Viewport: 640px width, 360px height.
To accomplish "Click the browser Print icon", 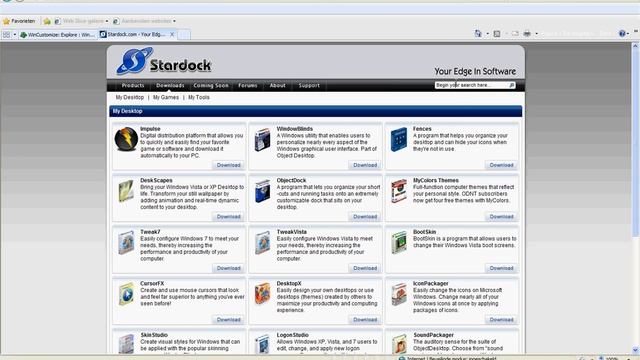I will pos(527,33).
